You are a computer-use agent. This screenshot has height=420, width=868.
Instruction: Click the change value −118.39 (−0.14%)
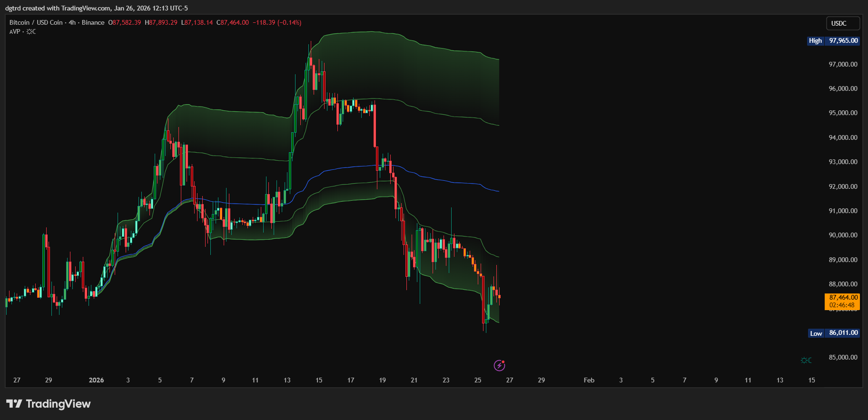[x=277, y=22]
